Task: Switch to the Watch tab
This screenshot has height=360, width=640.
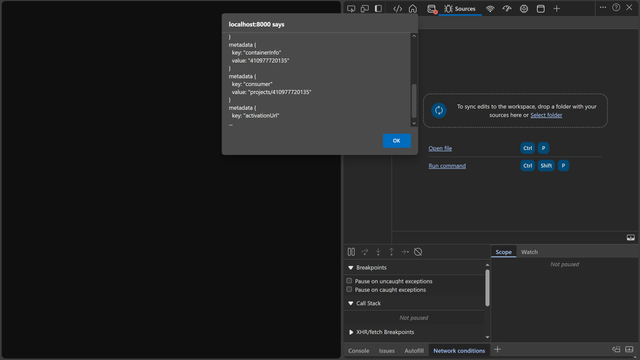Action: coord(529,252)
